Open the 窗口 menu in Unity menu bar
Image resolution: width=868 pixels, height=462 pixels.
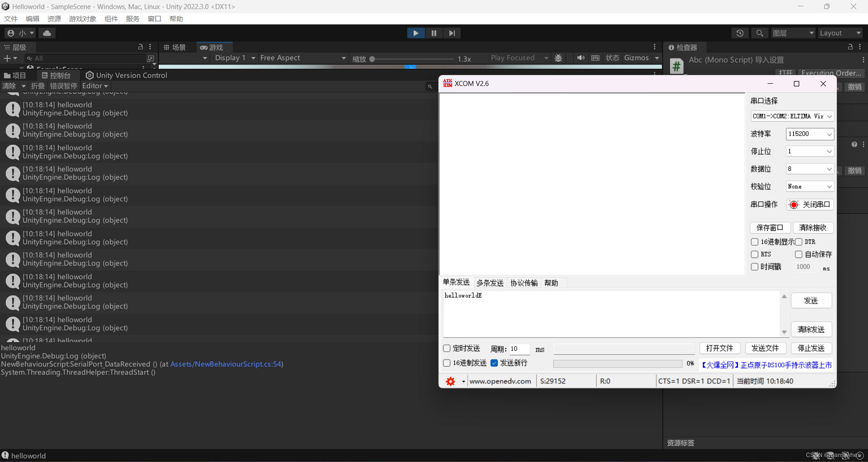154,19
